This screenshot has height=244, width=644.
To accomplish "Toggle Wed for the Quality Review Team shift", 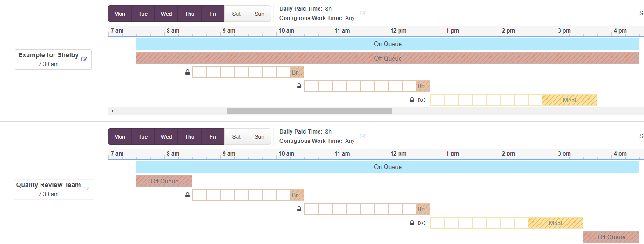I will coord(166,137).
